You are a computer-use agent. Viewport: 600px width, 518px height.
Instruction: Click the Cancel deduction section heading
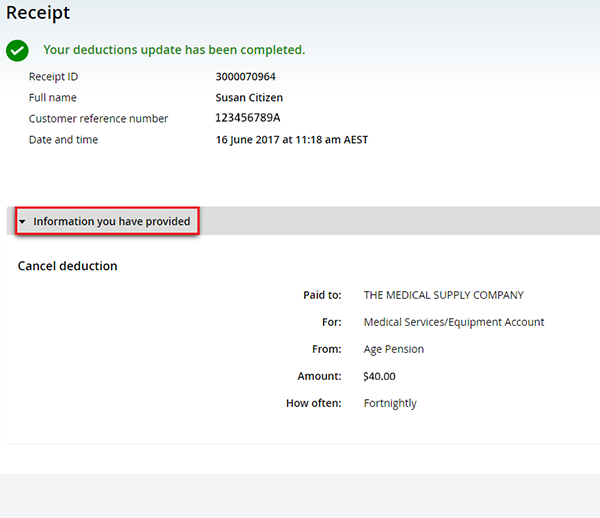coord(68,266)
